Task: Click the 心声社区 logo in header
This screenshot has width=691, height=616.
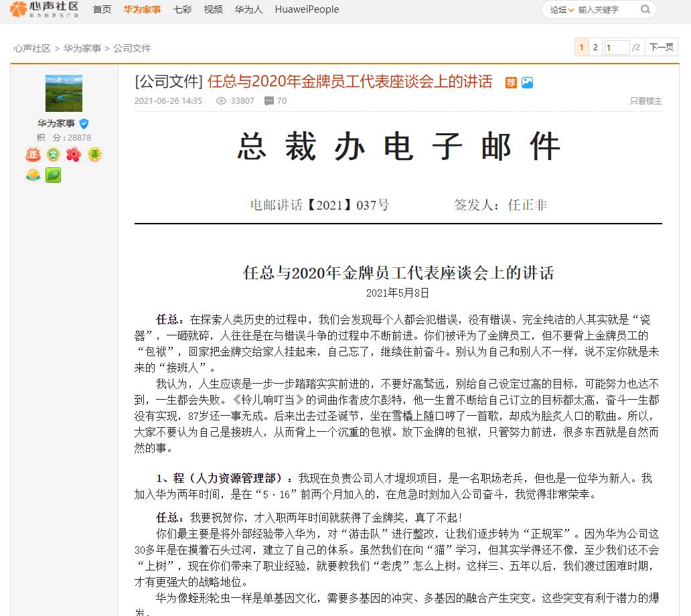Action: 45,9
